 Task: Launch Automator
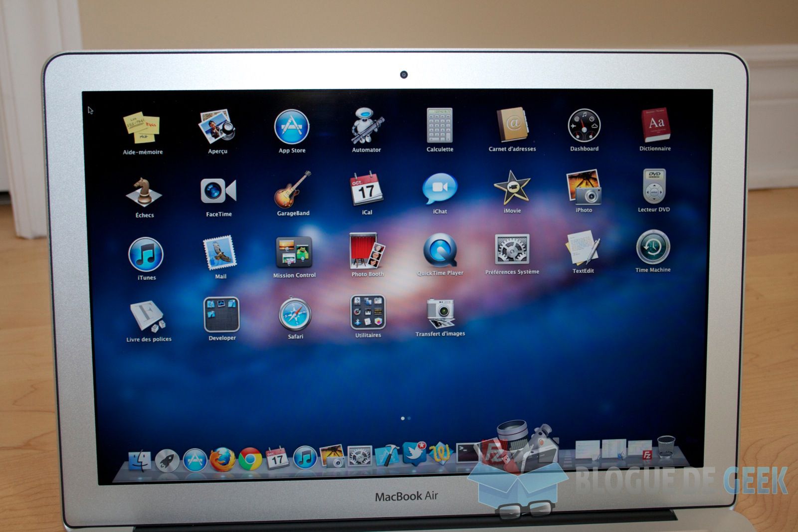pyautogui.click(x=367, y=126)
